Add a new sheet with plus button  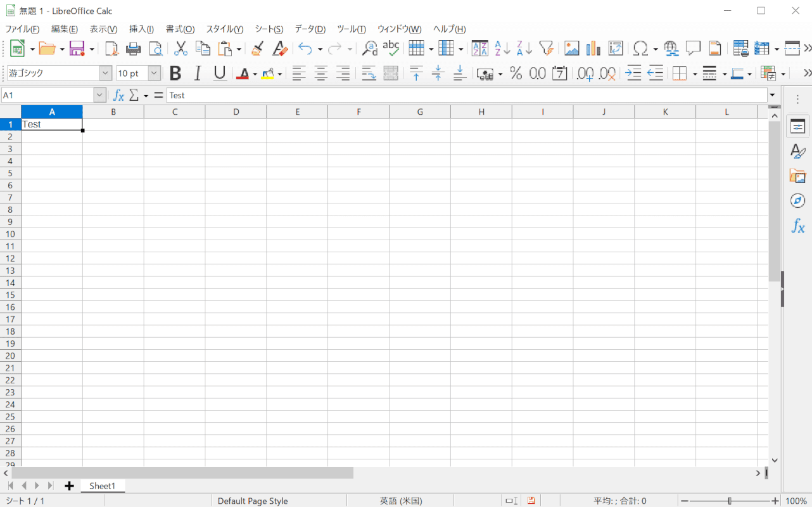69,486
